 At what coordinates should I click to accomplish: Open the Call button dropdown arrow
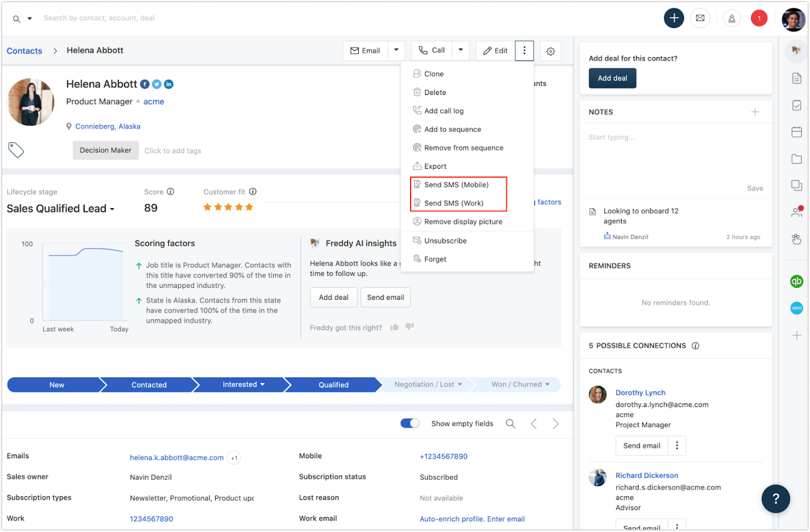point(460,50)
